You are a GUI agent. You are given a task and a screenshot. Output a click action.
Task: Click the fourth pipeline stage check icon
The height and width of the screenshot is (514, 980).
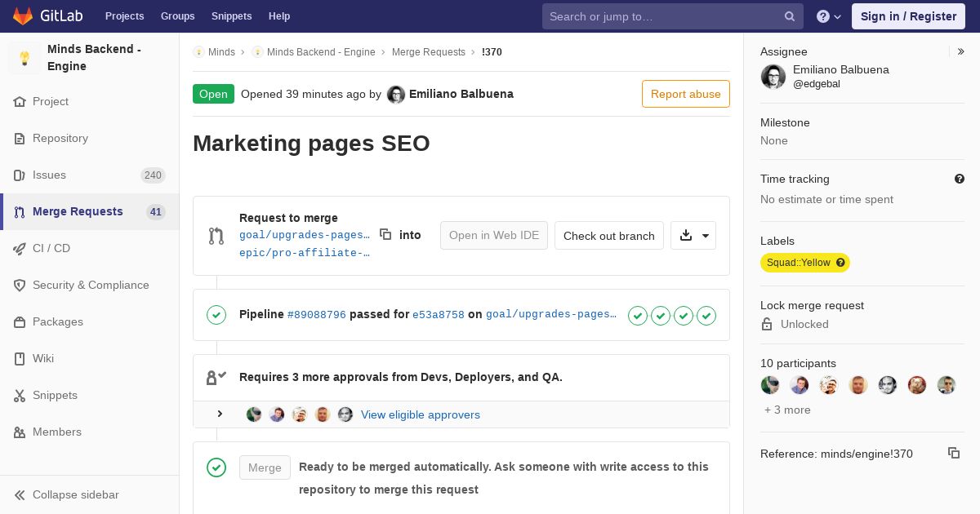coord(706,315)
